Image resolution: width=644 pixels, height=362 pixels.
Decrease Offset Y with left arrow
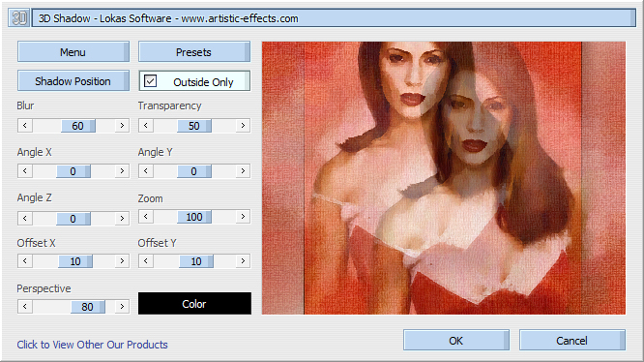click(146, 261)
